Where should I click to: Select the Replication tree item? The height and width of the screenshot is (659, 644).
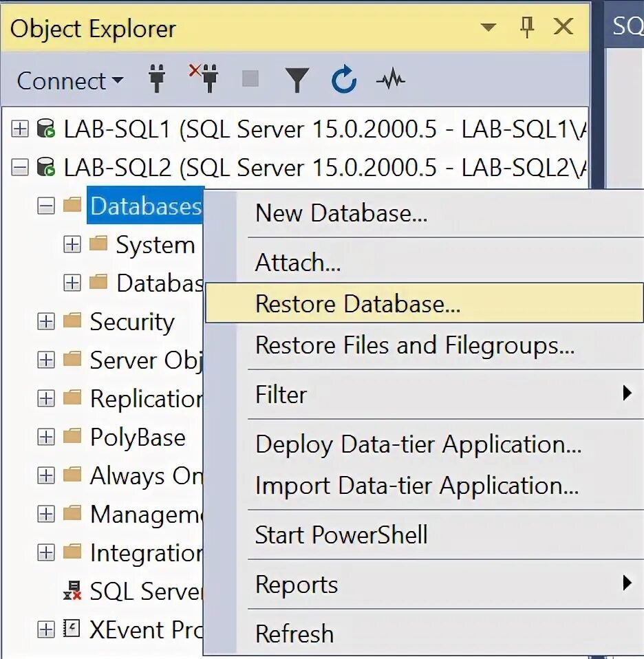(147, 399)
